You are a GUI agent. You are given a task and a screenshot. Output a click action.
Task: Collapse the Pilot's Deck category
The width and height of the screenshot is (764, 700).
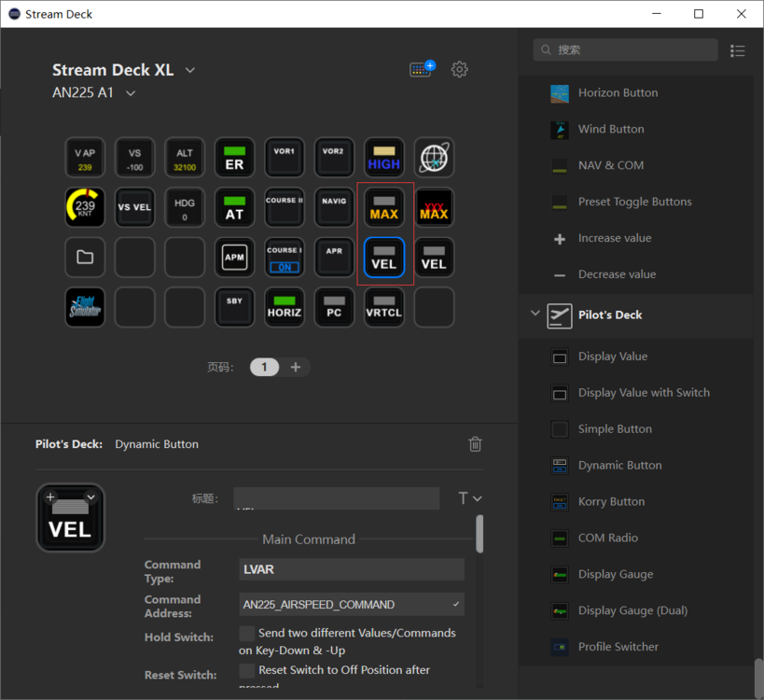coord(535,315)
